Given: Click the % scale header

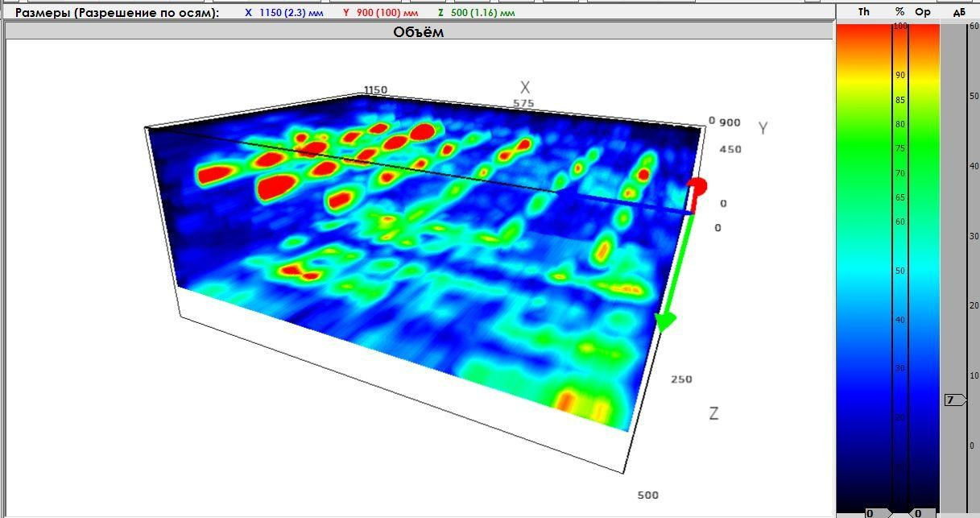Looking at the screenshot, I should coord(899,12).
